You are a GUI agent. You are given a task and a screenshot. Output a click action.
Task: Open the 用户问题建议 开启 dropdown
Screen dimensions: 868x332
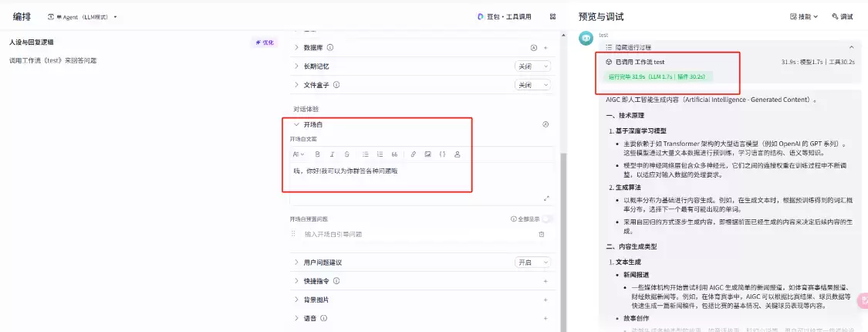532,263
